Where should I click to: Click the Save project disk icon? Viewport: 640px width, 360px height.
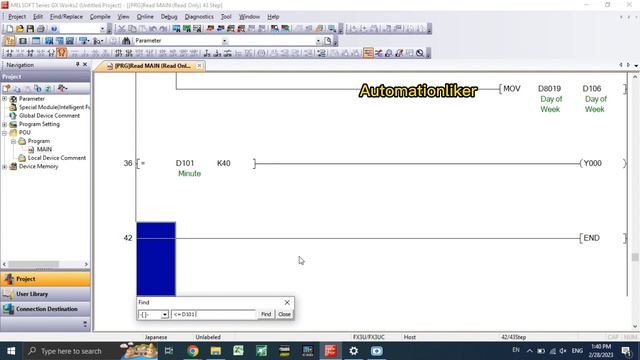[30, 29]
